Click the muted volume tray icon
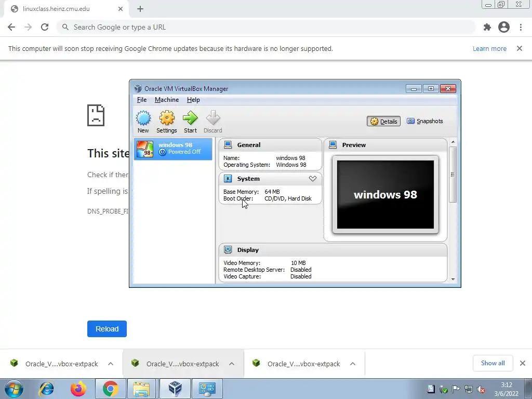532x399 pixels. click(481, 390)
